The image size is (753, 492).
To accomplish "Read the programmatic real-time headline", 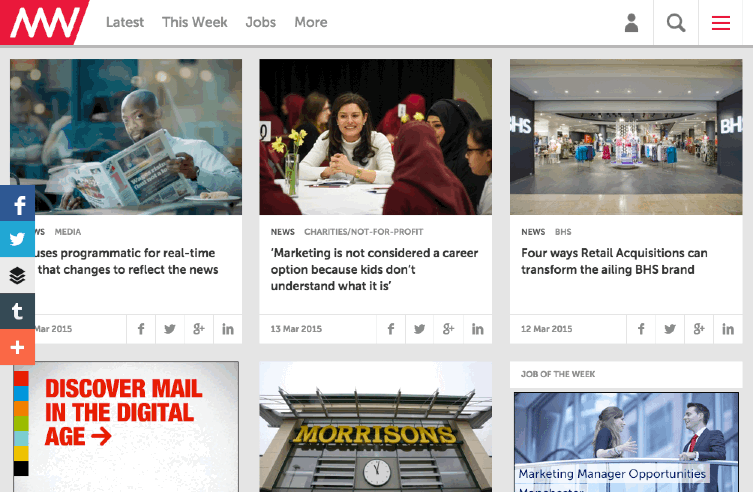I will (x=128, y=261).
